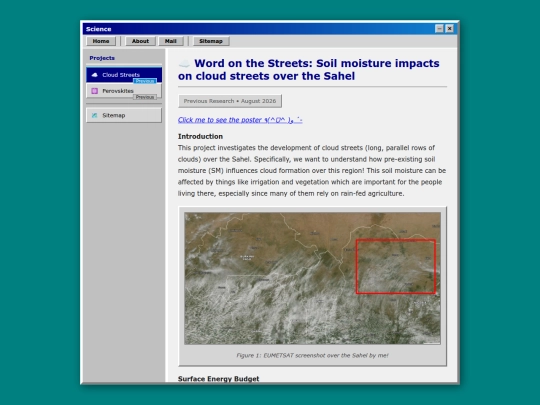Select Perovskites project in sidebar
The width and height of the screenshot is (540, 405).
tap(124, 91)
